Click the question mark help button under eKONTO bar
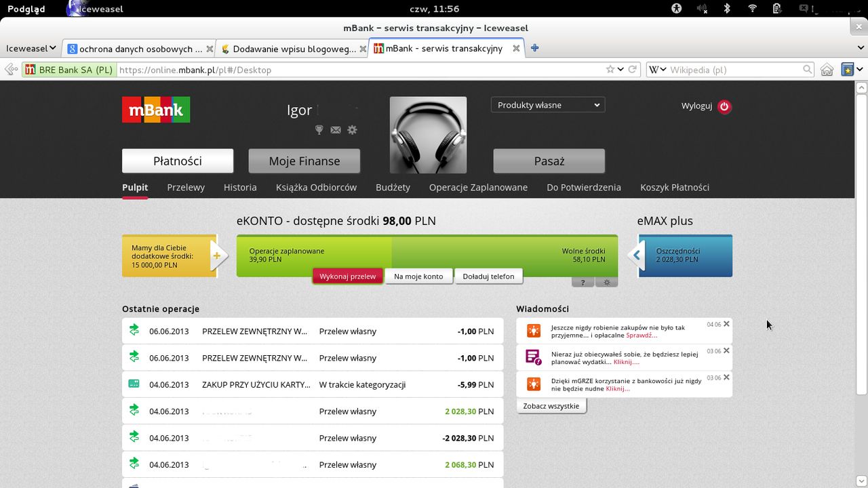The image size is (868, 488). pos(583,283)
